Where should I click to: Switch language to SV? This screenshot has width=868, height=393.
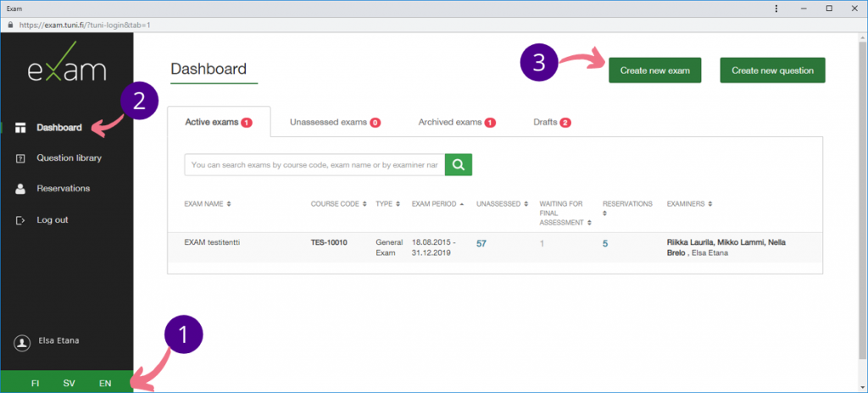tap(70, 384)
